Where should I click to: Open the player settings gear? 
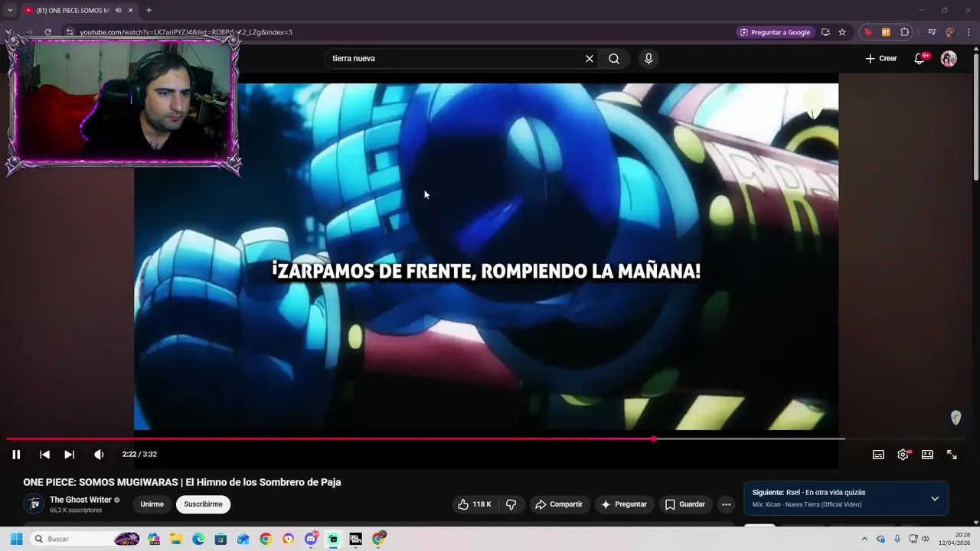pos(903,455)
